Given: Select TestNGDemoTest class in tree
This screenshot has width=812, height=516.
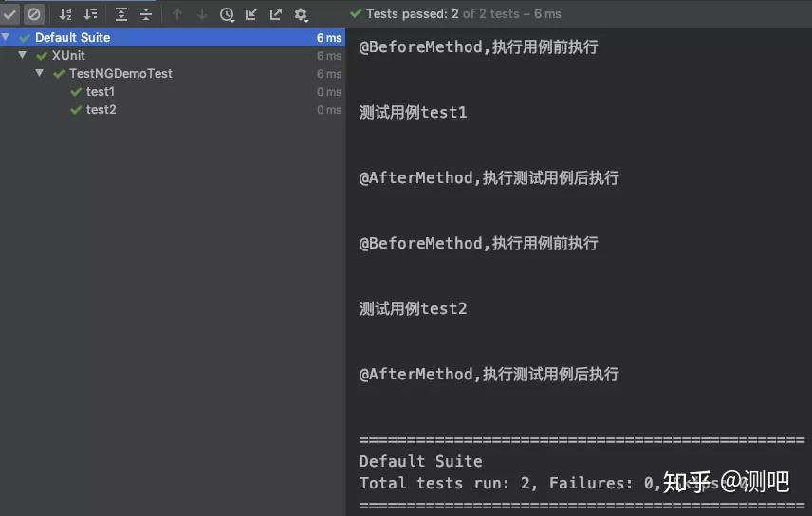Looking at the screenshot, I should coord(120,74).
